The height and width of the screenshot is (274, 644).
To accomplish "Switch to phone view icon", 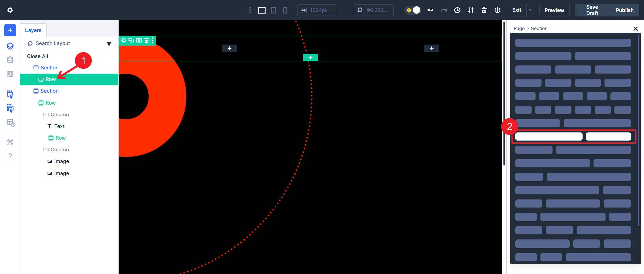I will point(285,10).
